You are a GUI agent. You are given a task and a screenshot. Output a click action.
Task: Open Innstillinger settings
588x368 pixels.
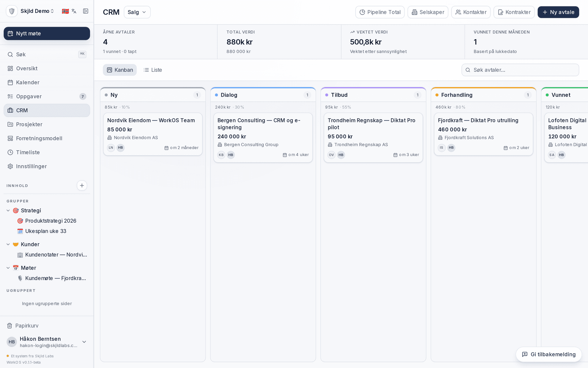pyautogui.click(x=47, y=166)
